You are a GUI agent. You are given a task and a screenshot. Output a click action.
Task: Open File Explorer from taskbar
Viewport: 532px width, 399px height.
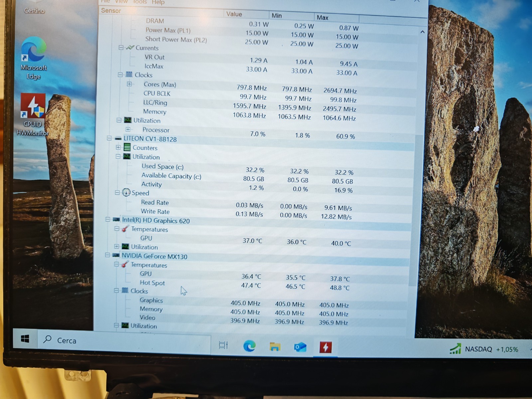(x=275, y=347)
